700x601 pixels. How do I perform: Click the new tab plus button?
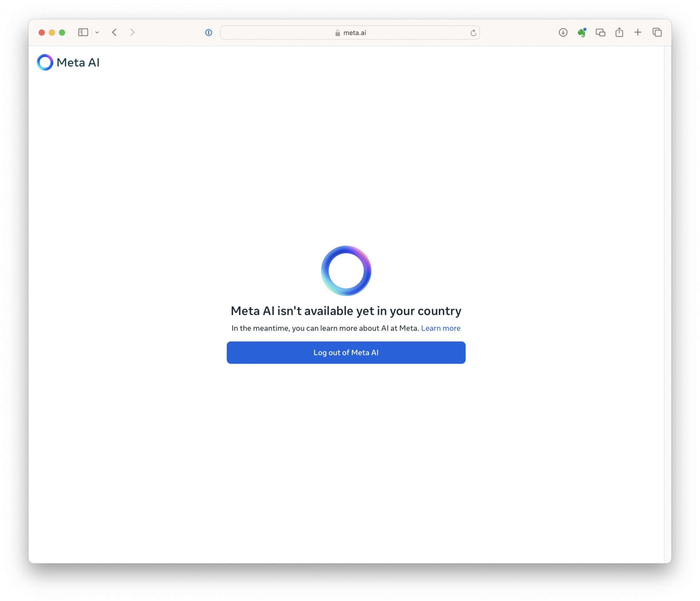coord(638,32)
